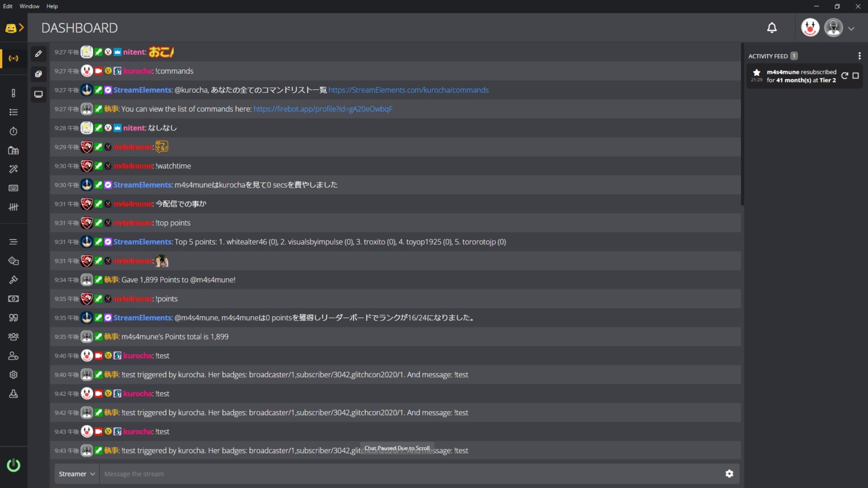Expand the account dropdown chevron
The width and height of the screenshot is (868, 488).
[x=851, y=28]
